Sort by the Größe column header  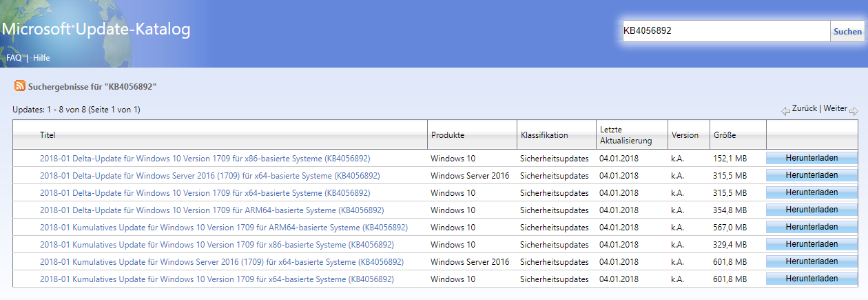tap(725, 135)
